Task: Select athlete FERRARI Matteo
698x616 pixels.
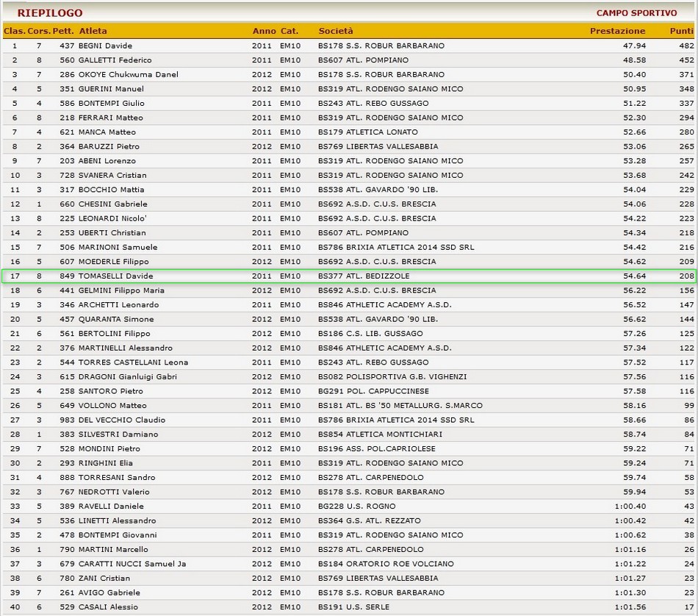Action: 110,118
